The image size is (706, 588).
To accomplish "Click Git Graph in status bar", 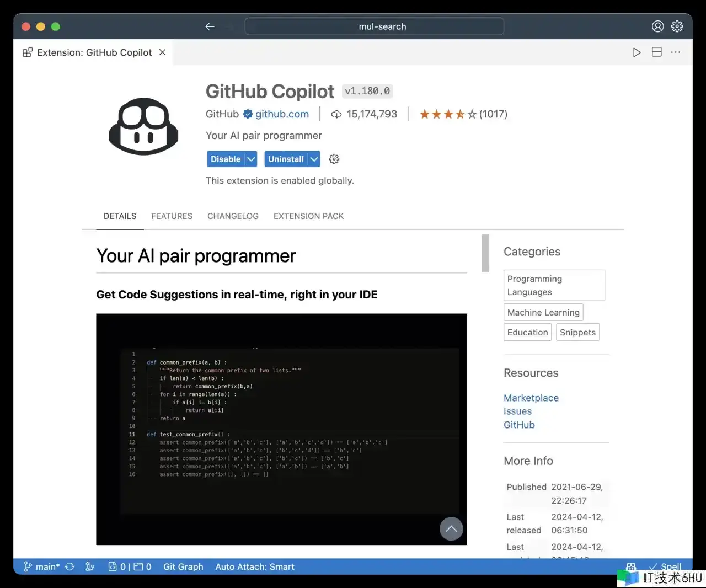I will click(x=183, y=566).
